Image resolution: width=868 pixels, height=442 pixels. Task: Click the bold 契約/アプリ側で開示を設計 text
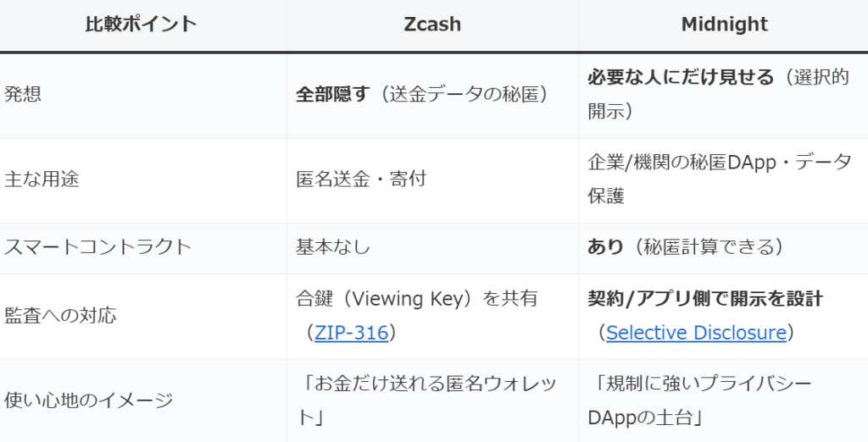point(705,299)
